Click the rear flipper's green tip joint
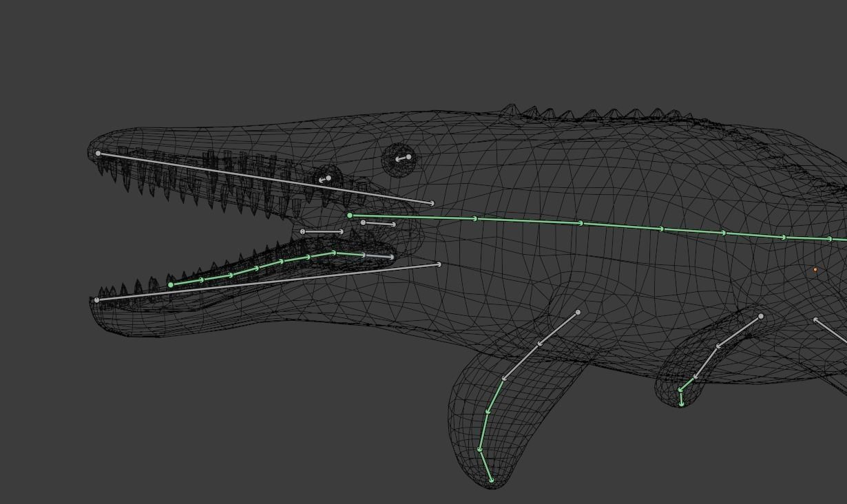The height and width of the screenshot is (504, 847). (681, 404)
